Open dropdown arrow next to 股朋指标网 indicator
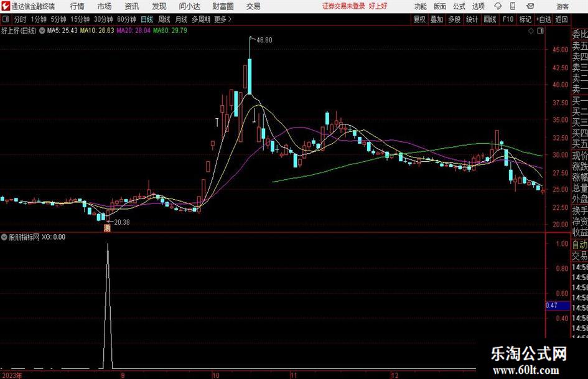 pyautogui.click(x=4, y=237)
